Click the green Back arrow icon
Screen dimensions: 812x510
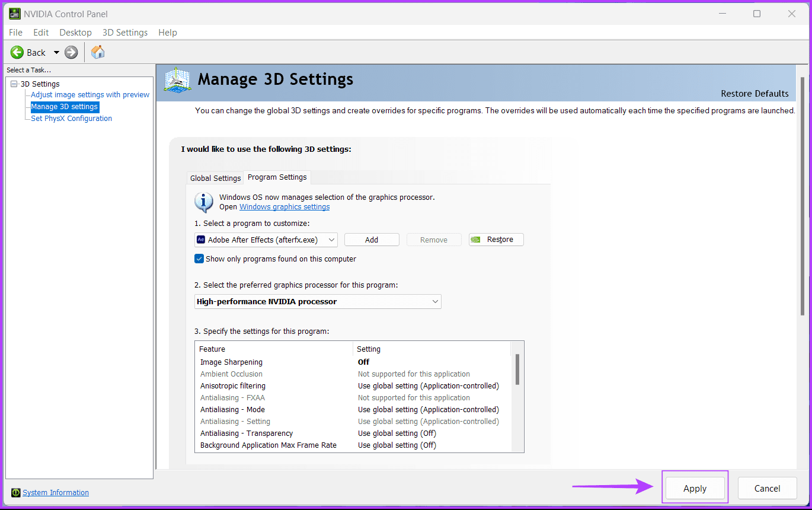[x=17, y=52]
